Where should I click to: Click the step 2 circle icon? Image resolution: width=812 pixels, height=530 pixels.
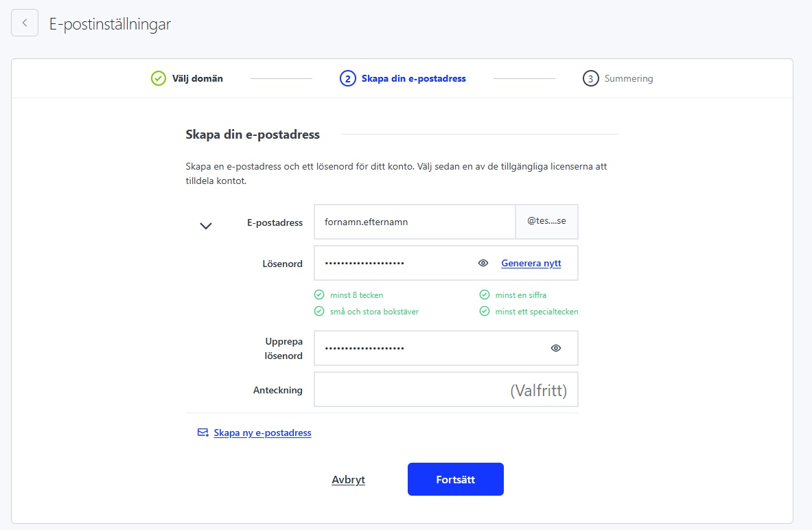pos(347,78)
